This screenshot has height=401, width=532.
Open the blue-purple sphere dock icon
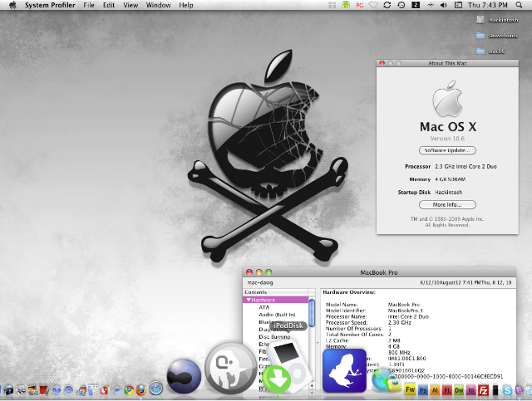click(x=185, y=377)
